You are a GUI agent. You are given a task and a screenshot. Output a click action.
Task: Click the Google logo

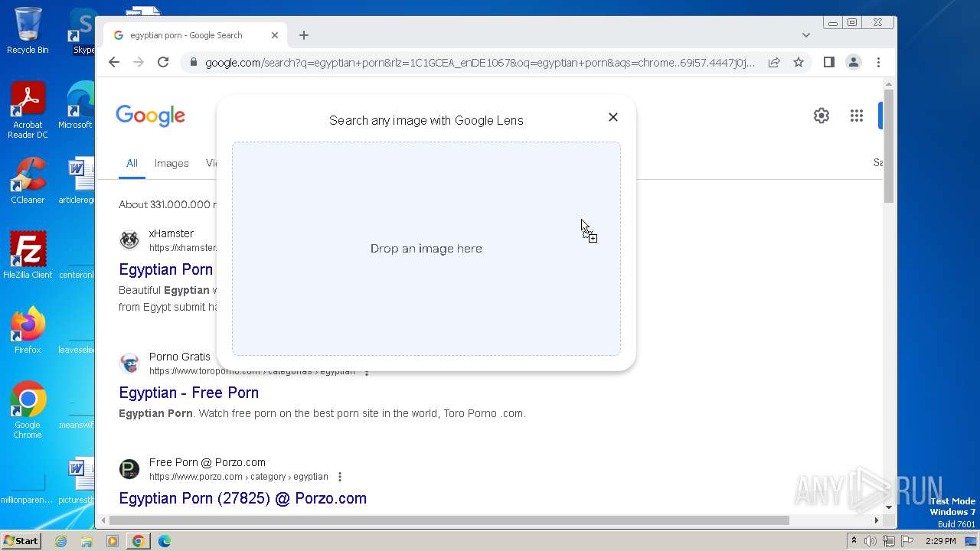click(151, 116)
